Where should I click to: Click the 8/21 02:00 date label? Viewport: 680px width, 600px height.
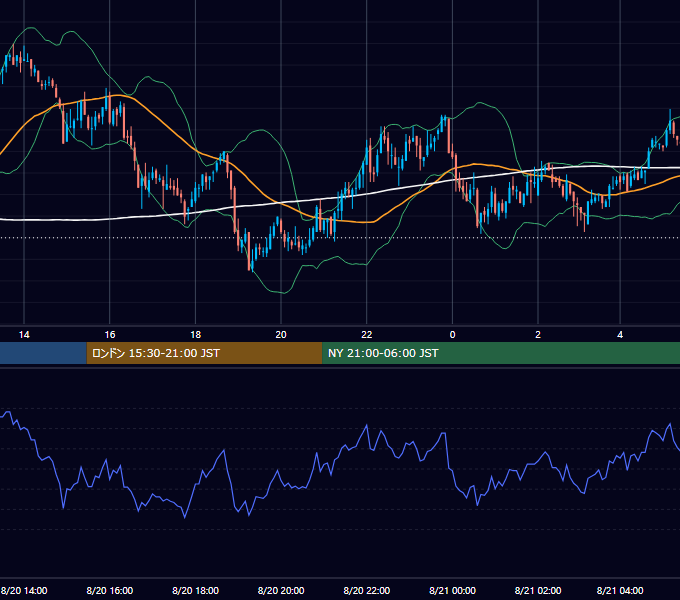538,590
